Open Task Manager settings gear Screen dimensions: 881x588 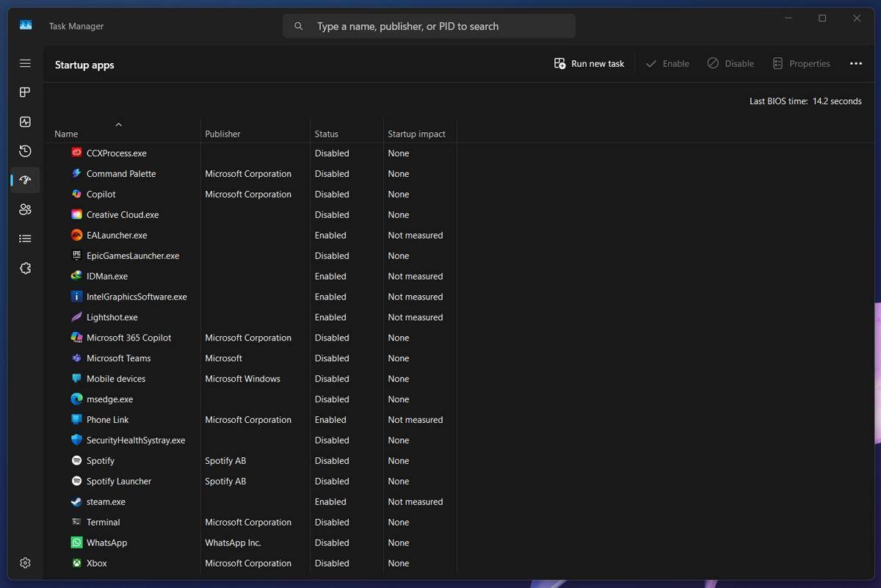point(25,562)
